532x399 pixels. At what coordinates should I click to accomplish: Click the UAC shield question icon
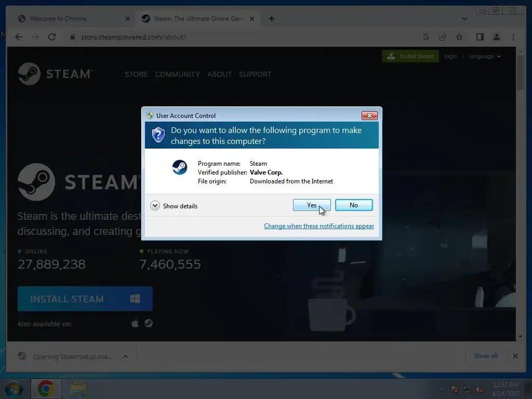(x=158, y=135)
